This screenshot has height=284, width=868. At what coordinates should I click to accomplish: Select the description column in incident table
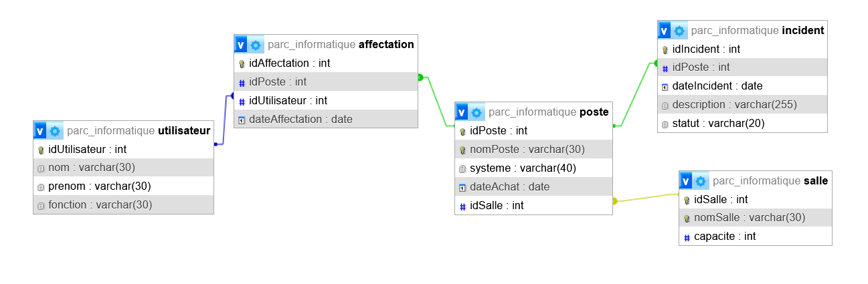tap(734, 105)
